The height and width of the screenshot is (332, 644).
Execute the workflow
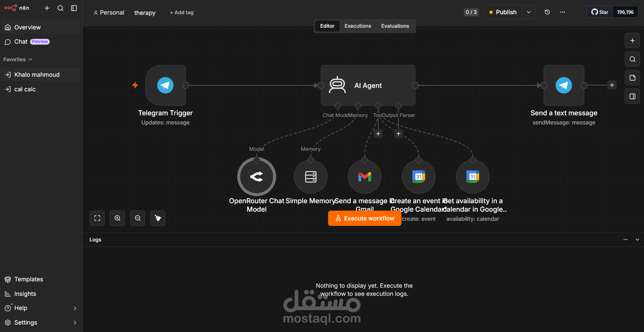(365, 218)
